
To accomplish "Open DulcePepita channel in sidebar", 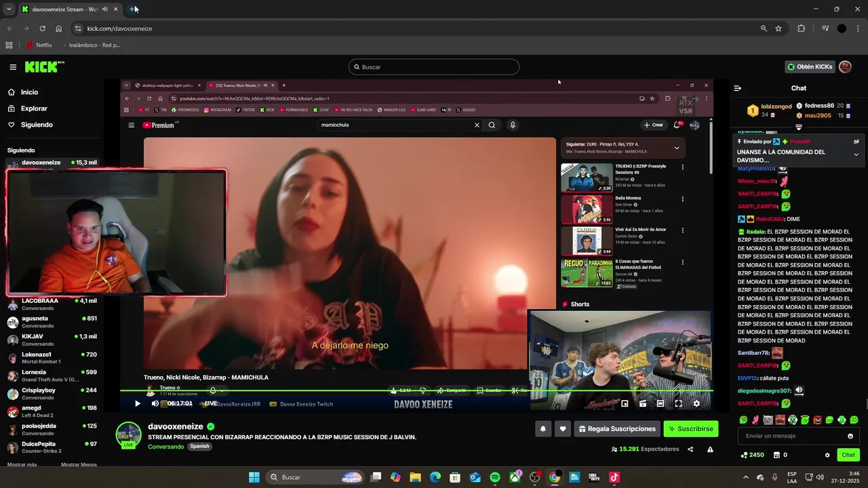I will [x=52, y=447].
